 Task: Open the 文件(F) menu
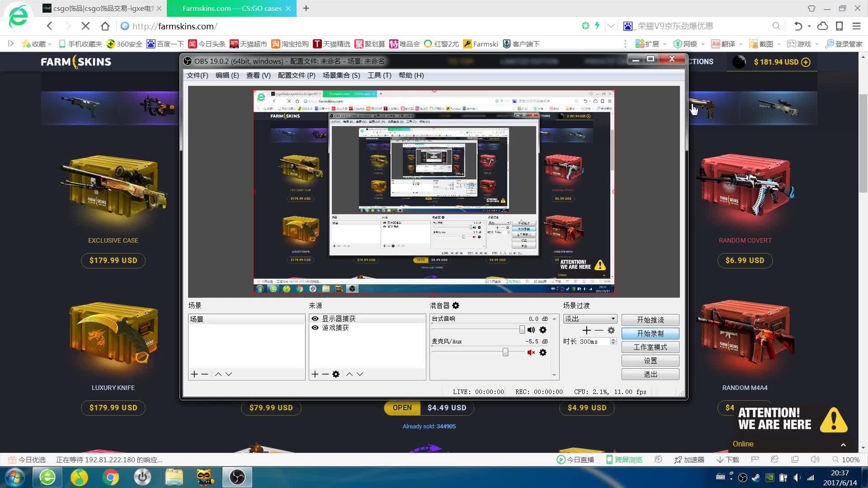pyautogui.click(x=198, y=75)
